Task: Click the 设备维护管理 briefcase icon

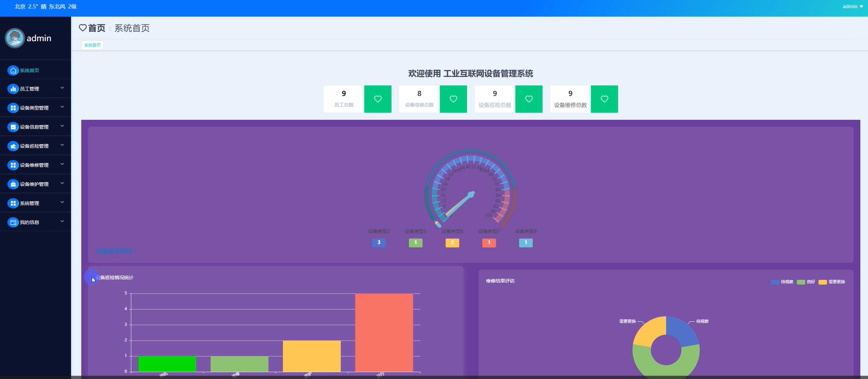Action: [13, 184]
